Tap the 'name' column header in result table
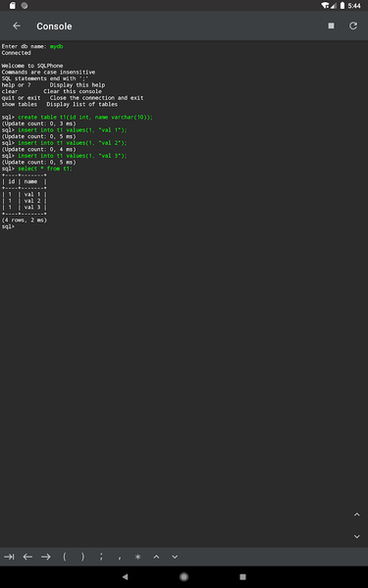Screen dimensions: 368x588 [30, 181]
